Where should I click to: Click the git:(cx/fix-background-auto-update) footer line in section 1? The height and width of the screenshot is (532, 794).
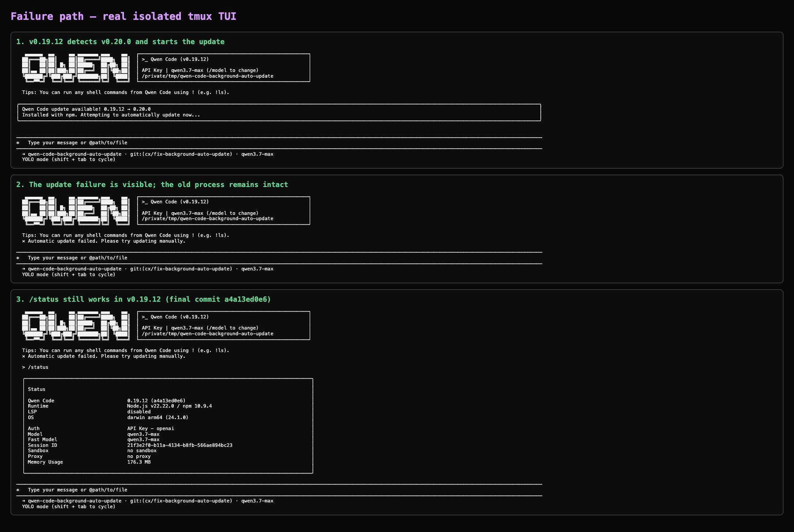click(x=148, y=154)
